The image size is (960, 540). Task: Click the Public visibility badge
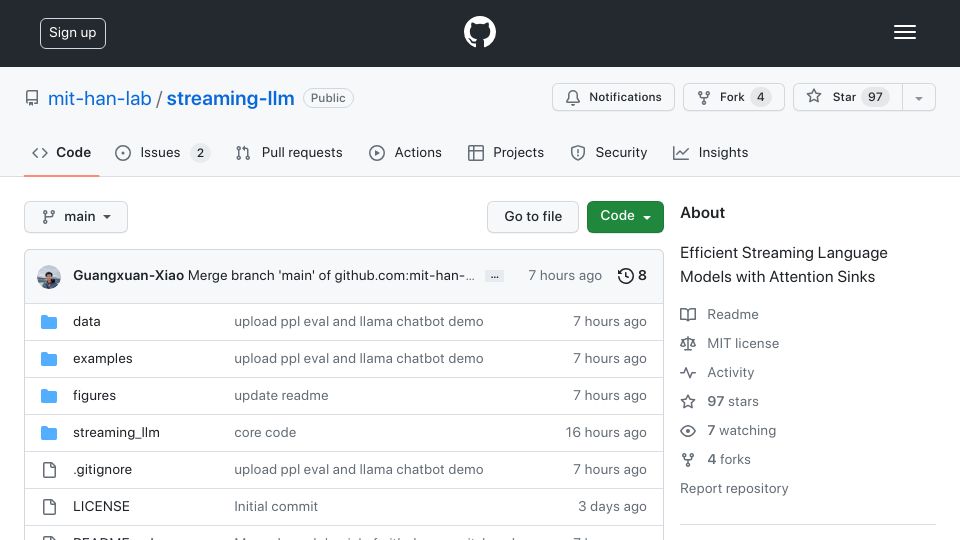(328, 98)
